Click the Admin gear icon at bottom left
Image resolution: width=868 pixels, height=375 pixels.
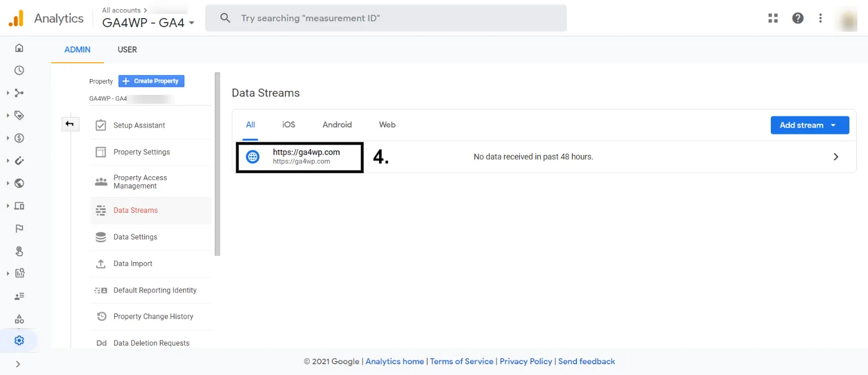19,341
